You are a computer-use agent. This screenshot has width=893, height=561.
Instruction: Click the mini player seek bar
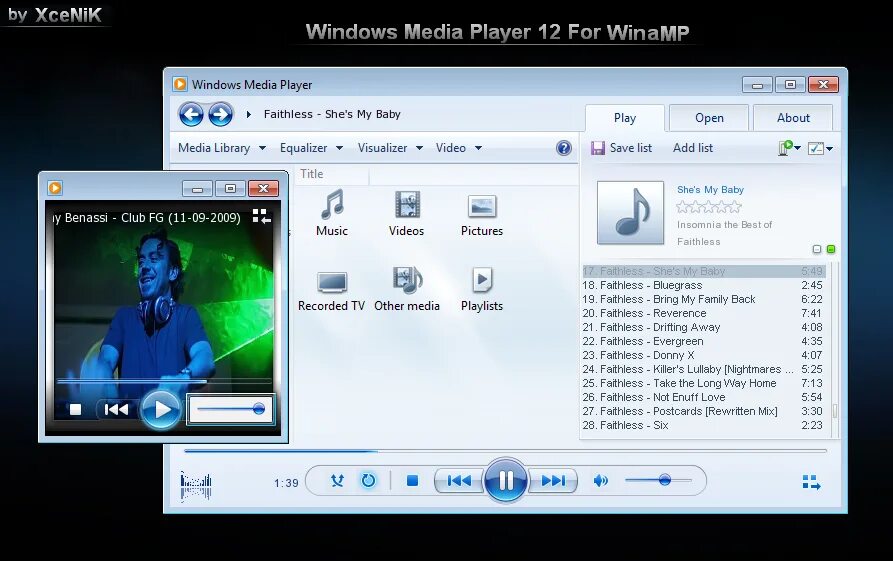[x=164, y=381]
